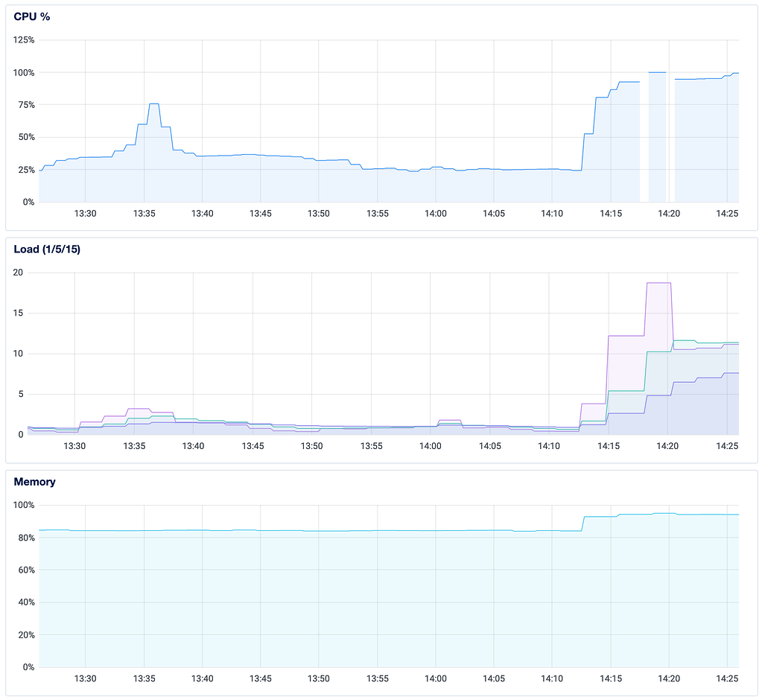Click the 40% label on Memory axis
Viewport: 762px width, 700px height.
coord(26,602)
